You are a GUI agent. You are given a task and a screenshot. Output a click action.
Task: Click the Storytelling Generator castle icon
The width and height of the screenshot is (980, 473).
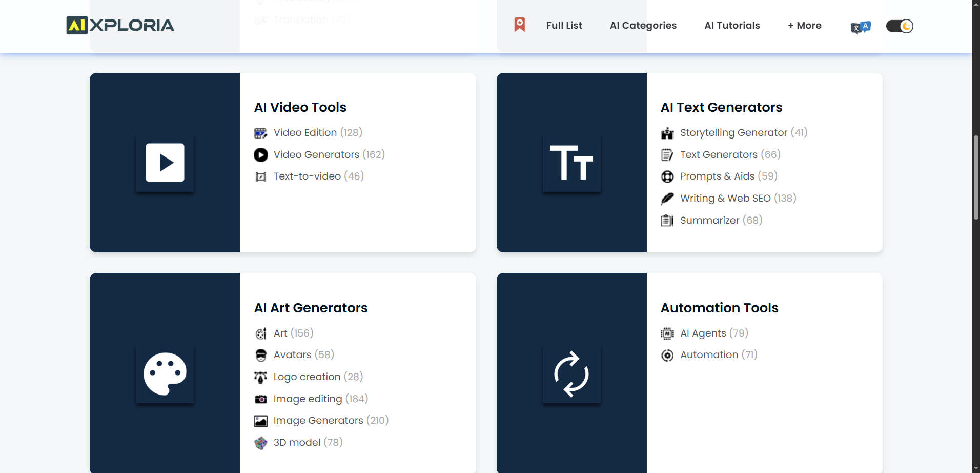[x=667, y=133]
